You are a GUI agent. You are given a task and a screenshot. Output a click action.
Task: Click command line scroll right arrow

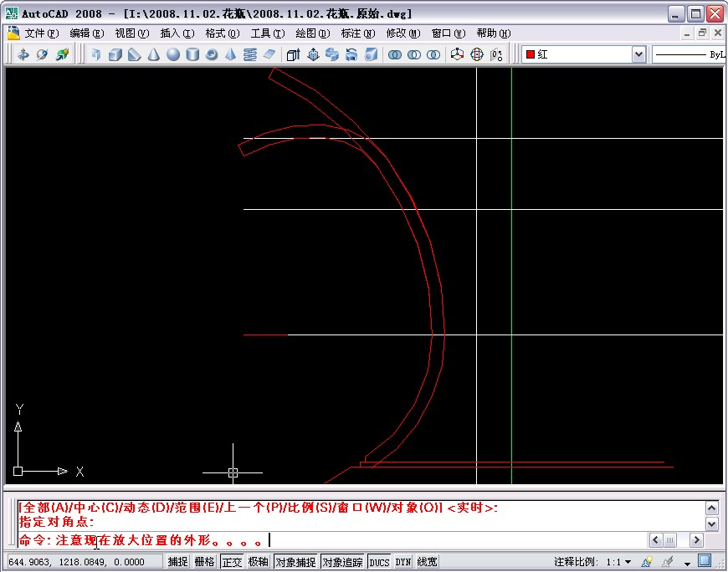point(696,540)
